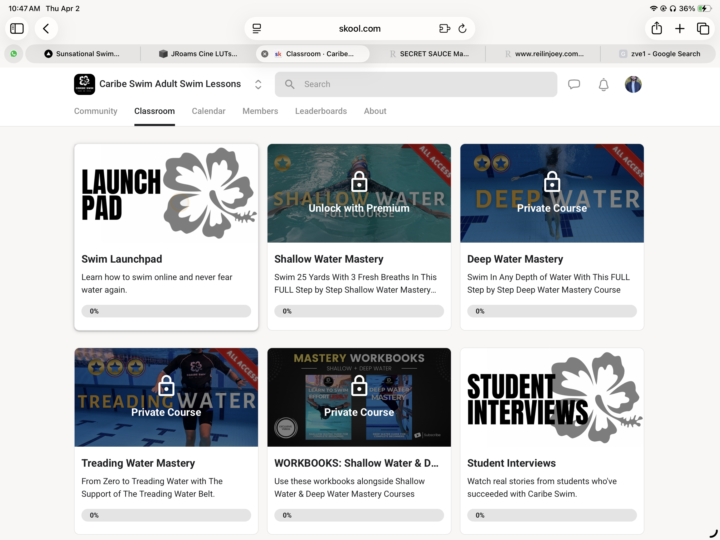Screen dimensions: 720x540
Task: Switch to the zve1 - Google Search tab
Action: (x=658, y=54)
